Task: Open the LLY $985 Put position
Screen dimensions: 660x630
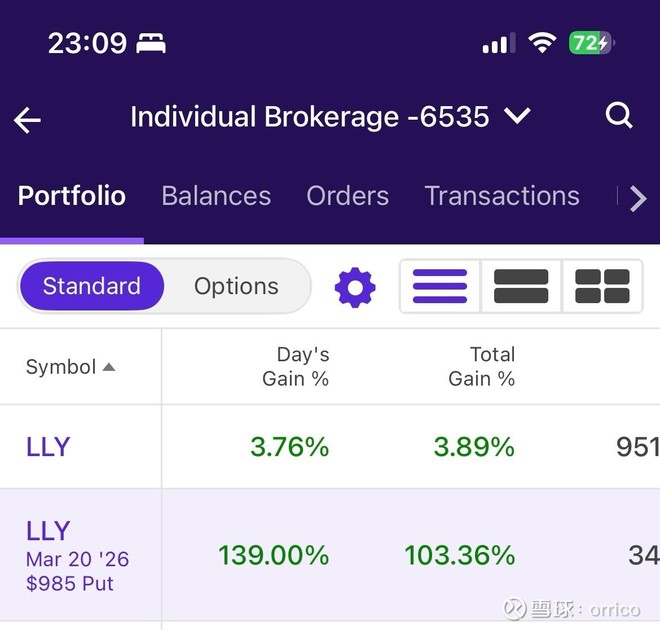Action: (x=77, y=557)
